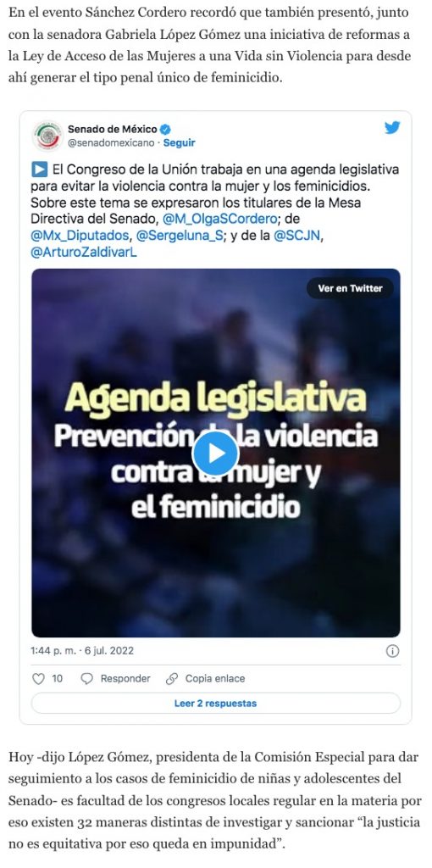Click the blue verified badge

click(x=165, y=130)
